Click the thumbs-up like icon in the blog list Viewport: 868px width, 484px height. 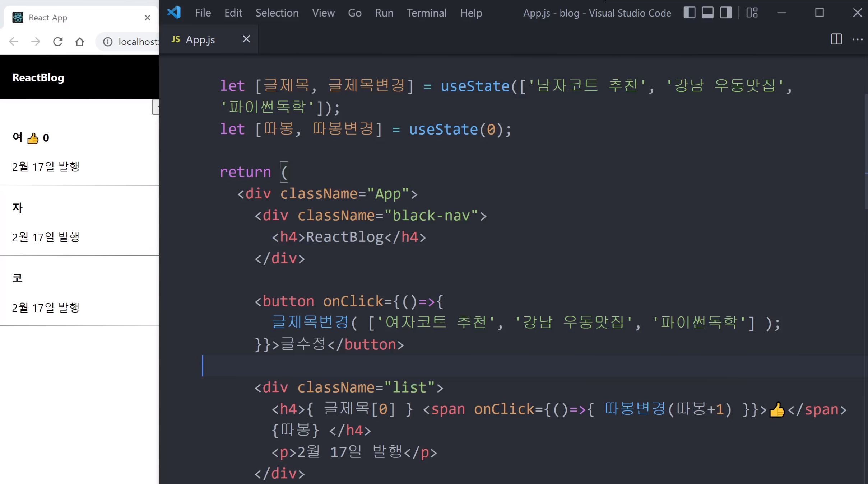coord(33,138)
